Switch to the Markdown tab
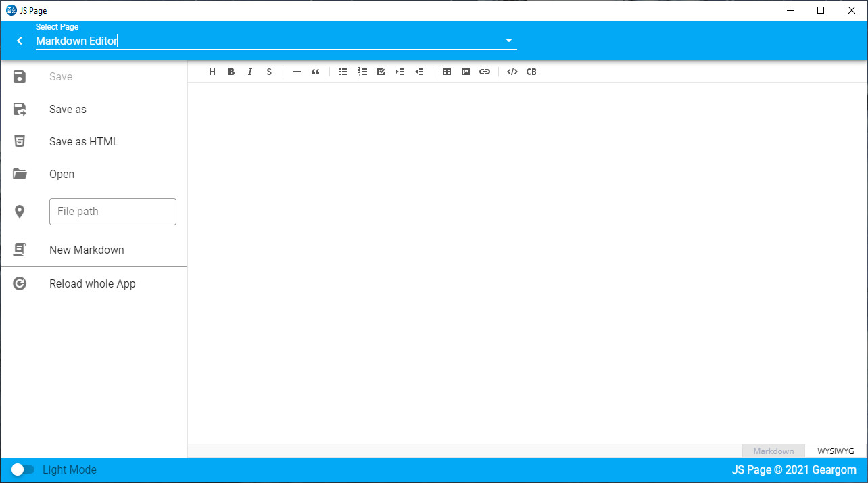868x483 pixels. (773, 451)
